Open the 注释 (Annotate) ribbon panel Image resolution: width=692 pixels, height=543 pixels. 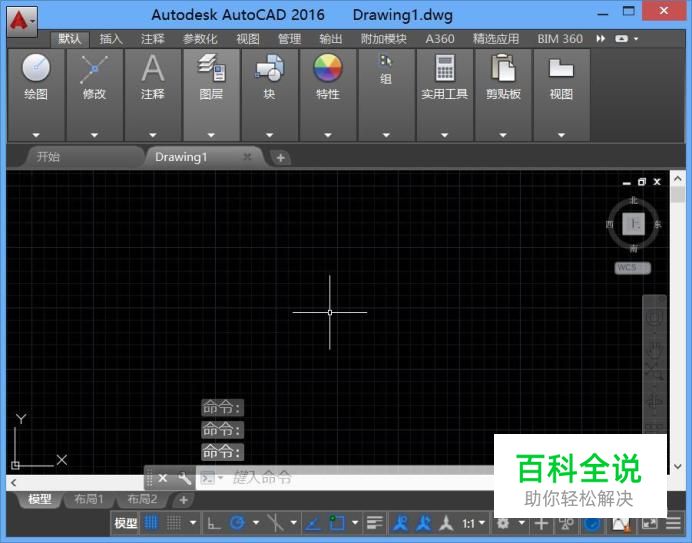(x=153, y=95)
